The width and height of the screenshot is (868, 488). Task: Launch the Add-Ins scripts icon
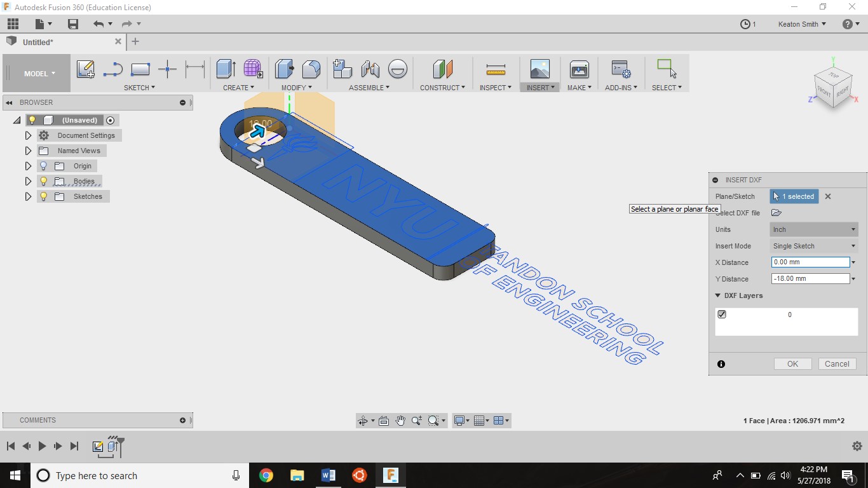click(621, 69)
